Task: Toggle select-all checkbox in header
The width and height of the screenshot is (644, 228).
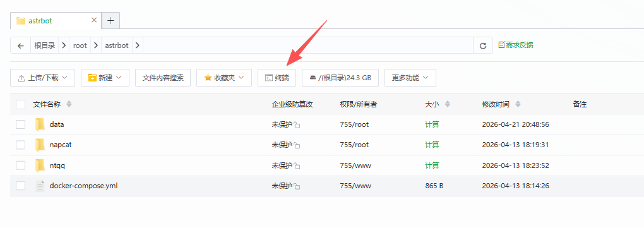Action: [21, 104]
